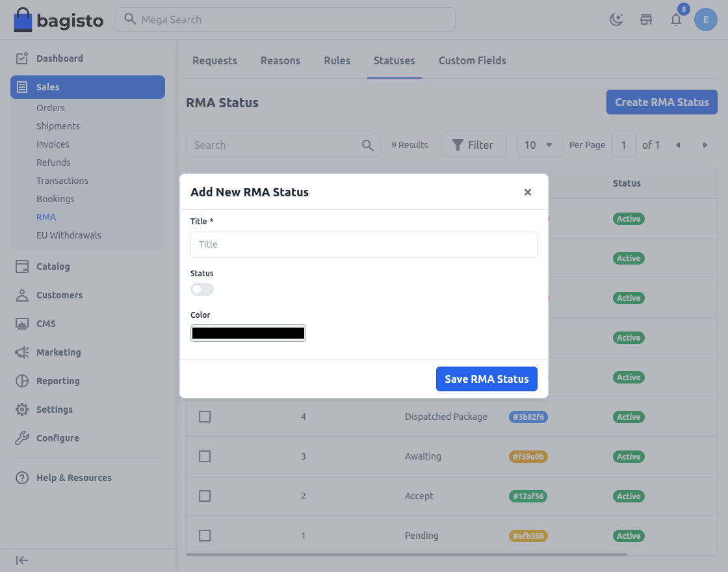Viewport: 728px width, 572px height.
Task: Click the Dispatched Package title cell
Action: (x=446, y=417)
